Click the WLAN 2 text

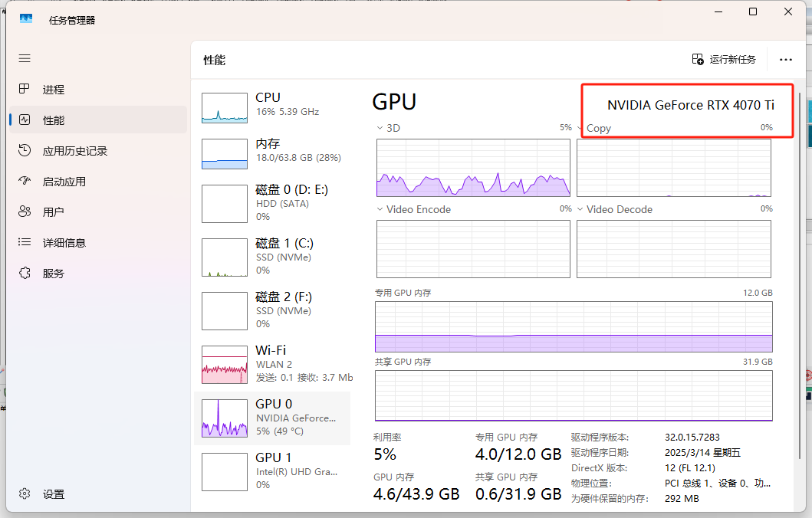click(274, 364)
